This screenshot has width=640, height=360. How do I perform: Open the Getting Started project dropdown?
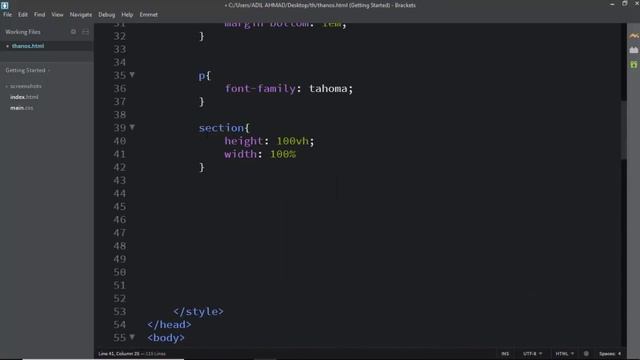tap(28, 70)
